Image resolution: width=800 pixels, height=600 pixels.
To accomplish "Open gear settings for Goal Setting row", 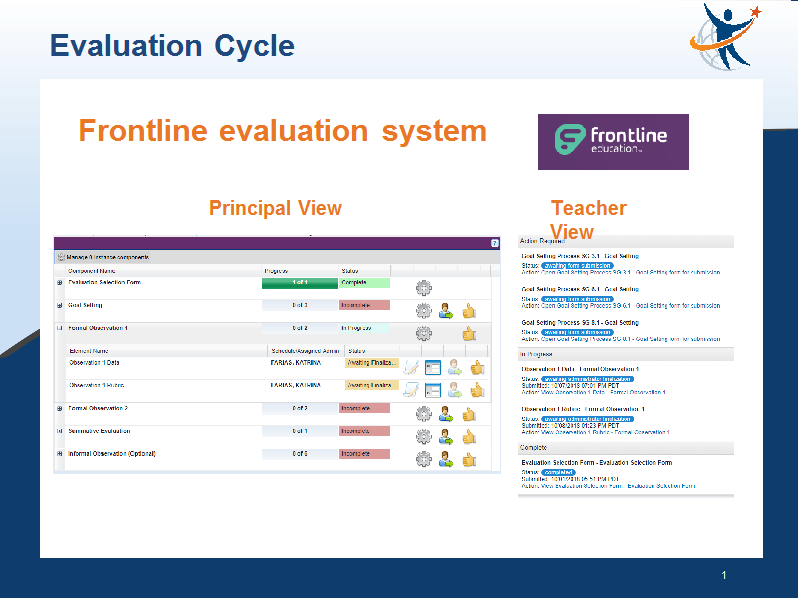I will click(x=423, y=311).
